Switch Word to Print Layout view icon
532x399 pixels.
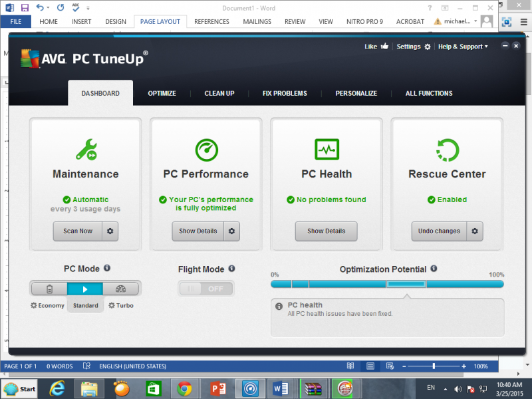click(x=370, y=366)
